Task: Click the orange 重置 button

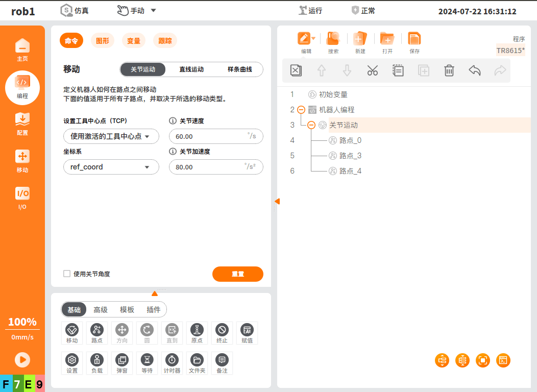Action: point(237,274)
